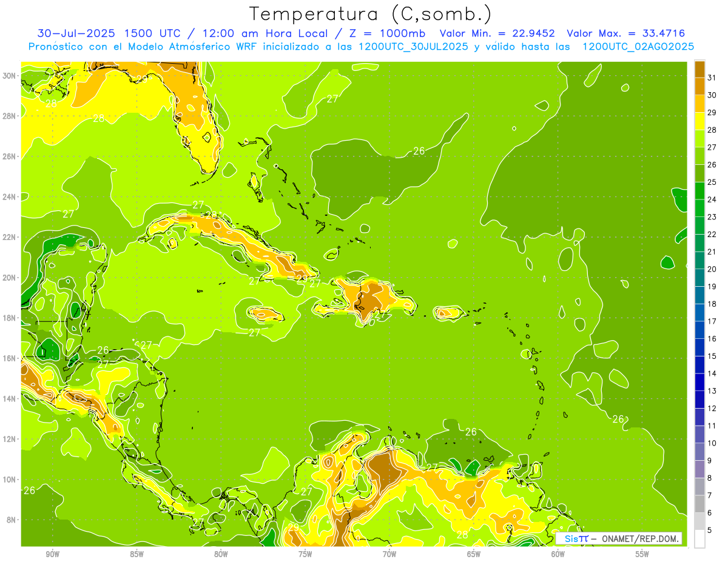Click the 16N latitude axis label

click(x=10, y=358)
